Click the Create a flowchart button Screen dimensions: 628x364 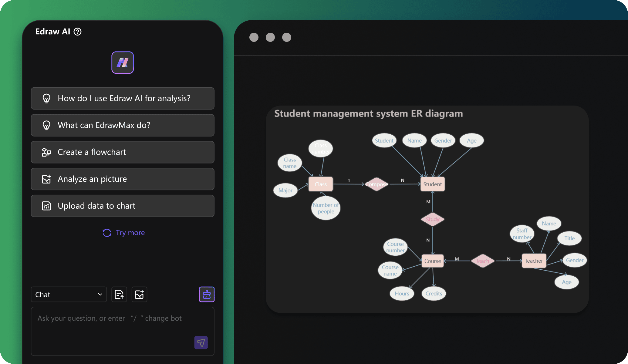pyautogui.click(x=123, y=152)
